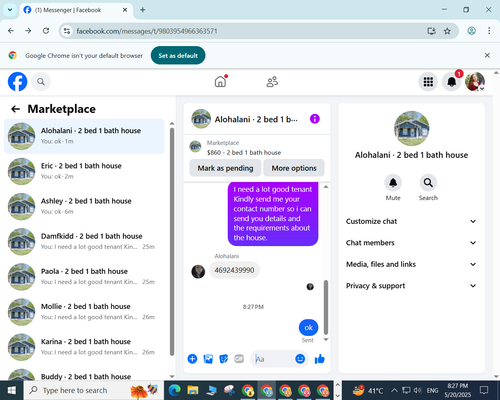Send a thumbs-up like
500x400 pixels.
(x=319, y=359)
